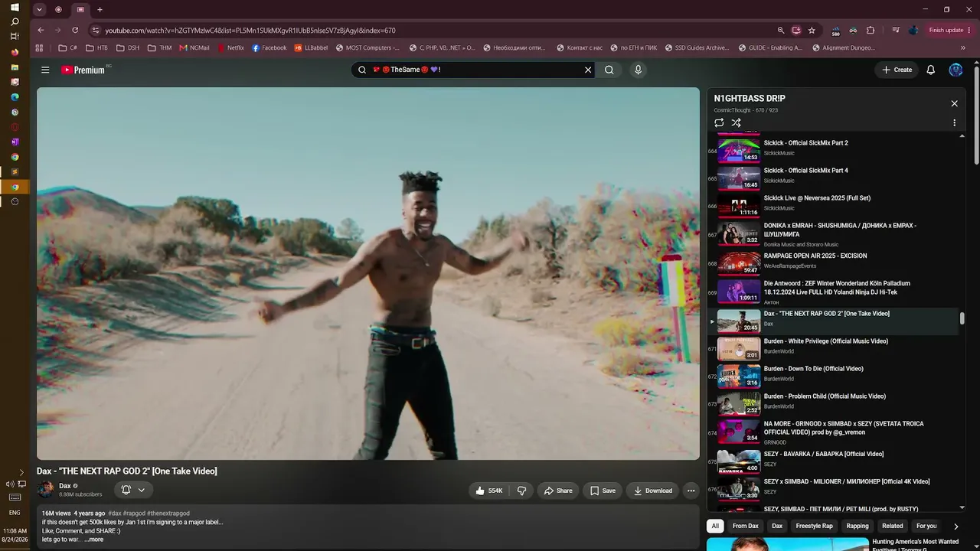Click the browser address bar URL

[x=250, y=31]
